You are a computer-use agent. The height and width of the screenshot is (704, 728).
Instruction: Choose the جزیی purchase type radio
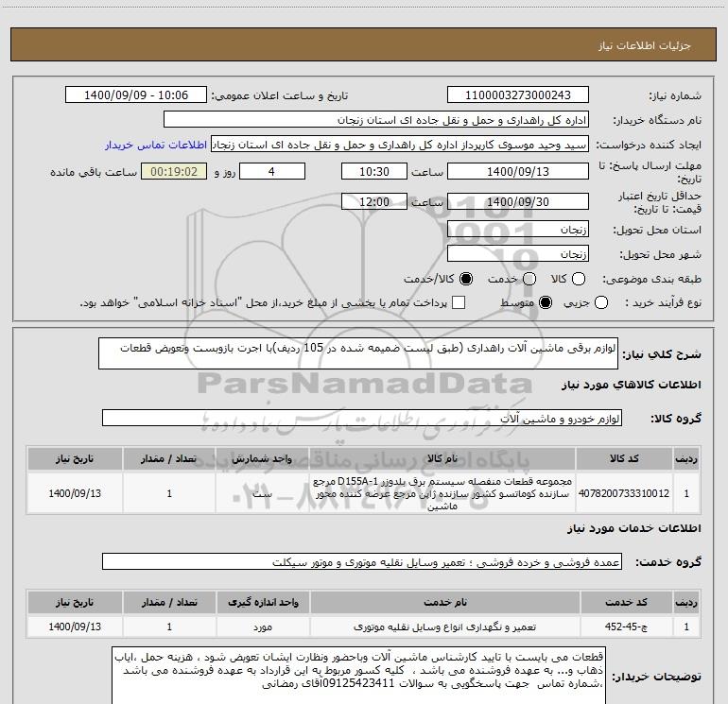(x=601, y=303)
